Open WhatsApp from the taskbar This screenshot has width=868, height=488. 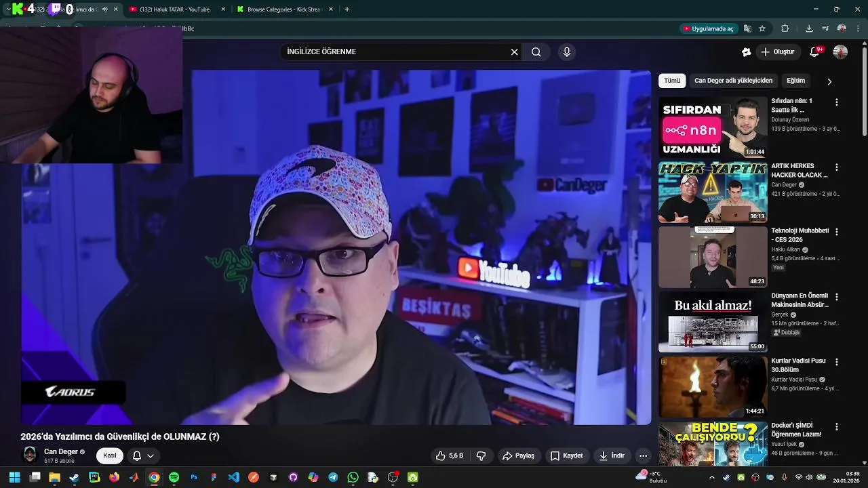353,477
